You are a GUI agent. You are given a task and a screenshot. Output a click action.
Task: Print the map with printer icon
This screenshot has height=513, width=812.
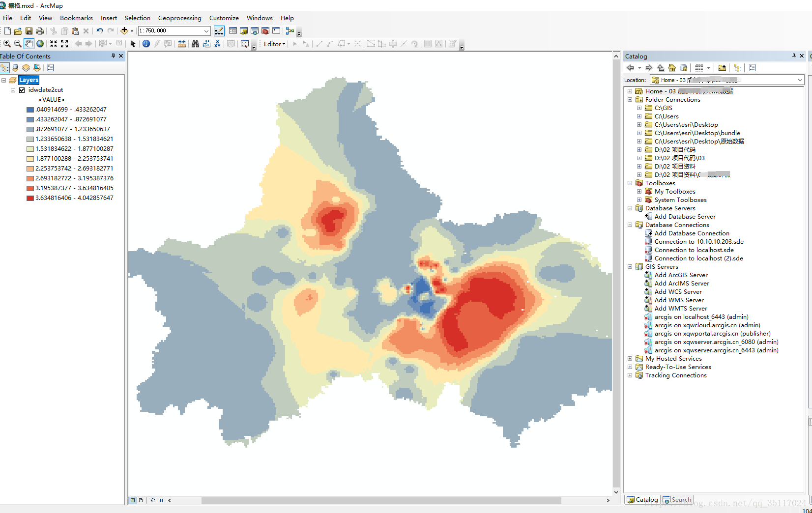point(40,30)
